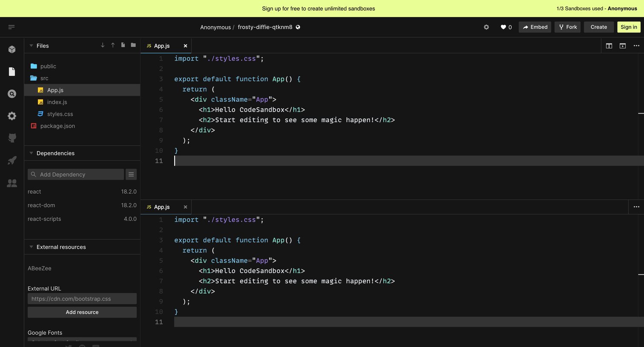The height and width of the screenshot is (347, 644).
Task: Select the react-dom dependency row
Action: [82, 205]
